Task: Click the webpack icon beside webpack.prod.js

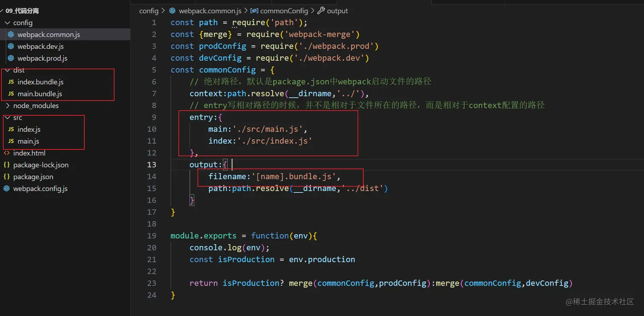Action: click(11, 58)
